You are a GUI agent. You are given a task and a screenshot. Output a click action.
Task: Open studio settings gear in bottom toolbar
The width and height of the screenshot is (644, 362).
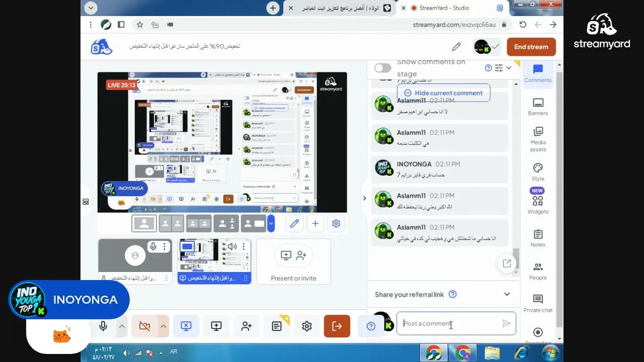click(307, 326)
